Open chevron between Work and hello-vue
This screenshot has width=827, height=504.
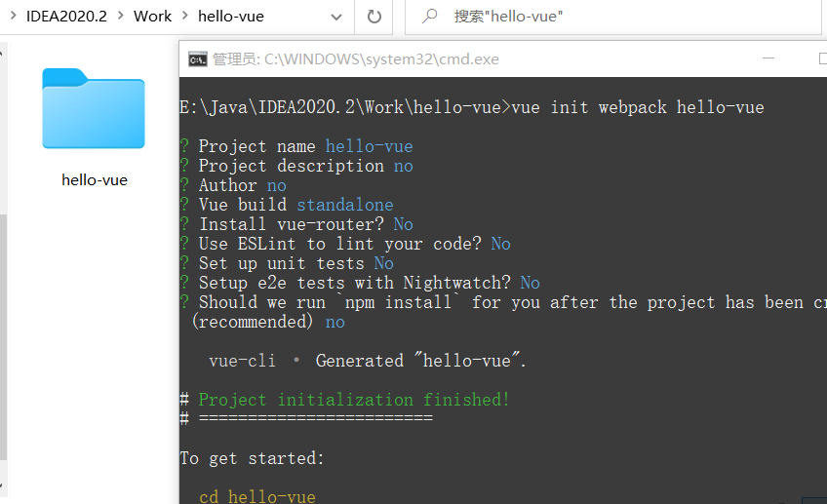click(x=184, y=16)
